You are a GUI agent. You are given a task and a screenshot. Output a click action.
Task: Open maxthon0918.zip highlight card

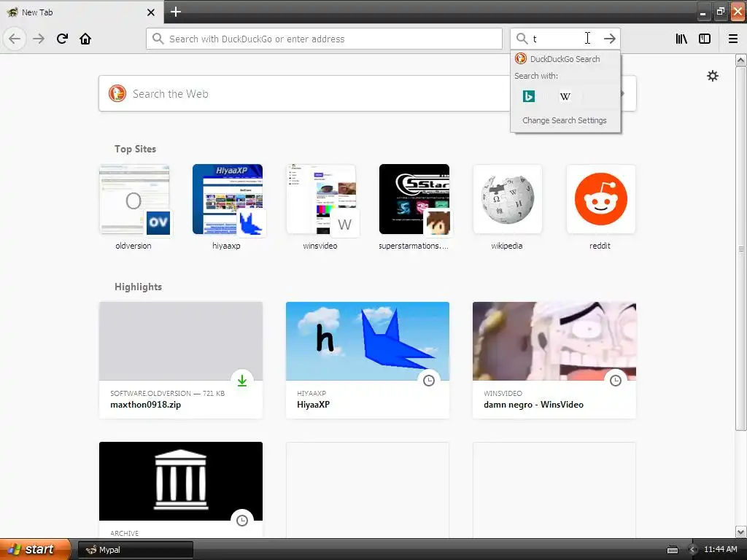(181, 360)
